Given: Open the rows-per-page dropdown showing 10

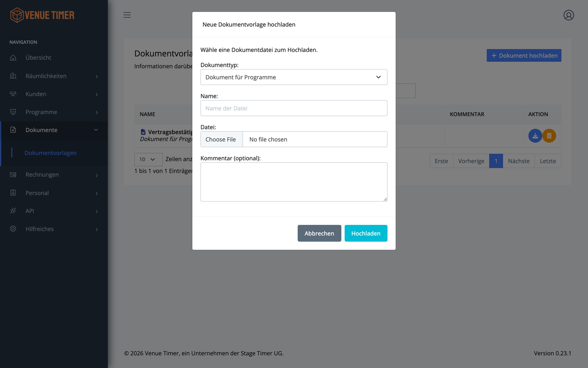Looking at the screenshot, I should point(148,159).
